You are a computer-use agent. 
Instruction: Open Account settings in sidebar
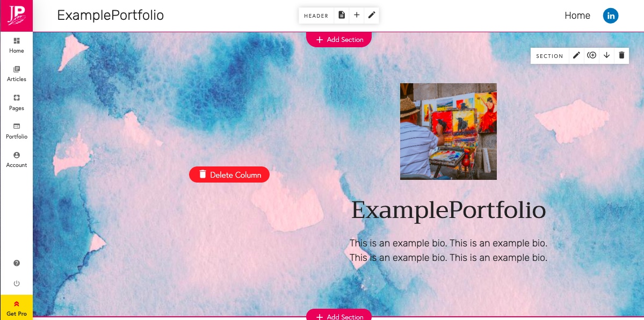(x=17, y=160)
